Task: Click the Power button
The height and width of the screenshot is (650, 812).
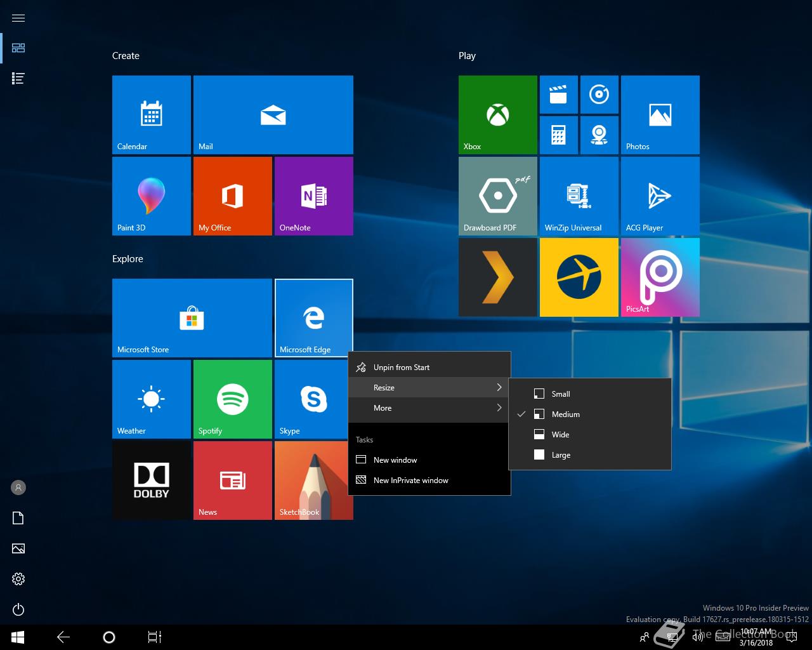Action: tap(18, 609)
